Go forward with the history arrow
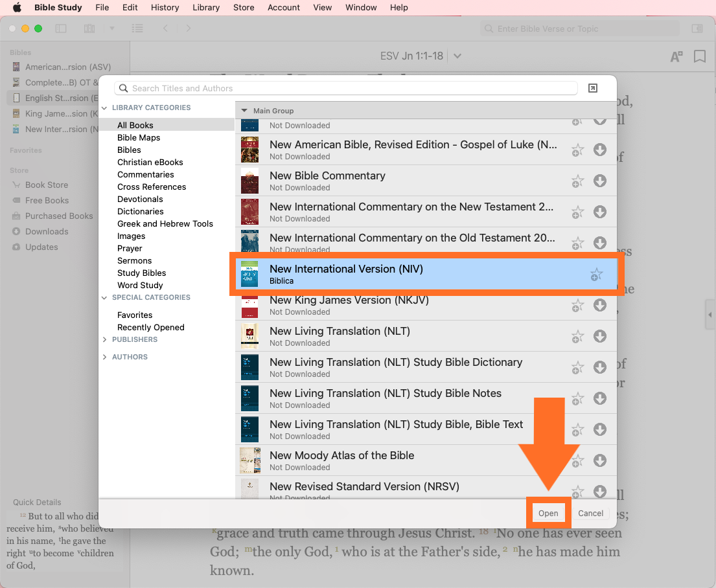This screenshot has width=716, height=588. point(188,28)
